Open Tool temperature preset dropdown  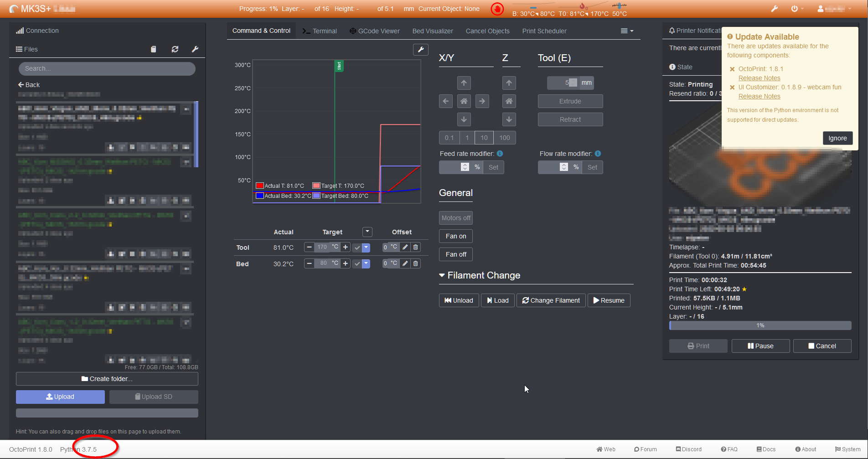point(366,248)
